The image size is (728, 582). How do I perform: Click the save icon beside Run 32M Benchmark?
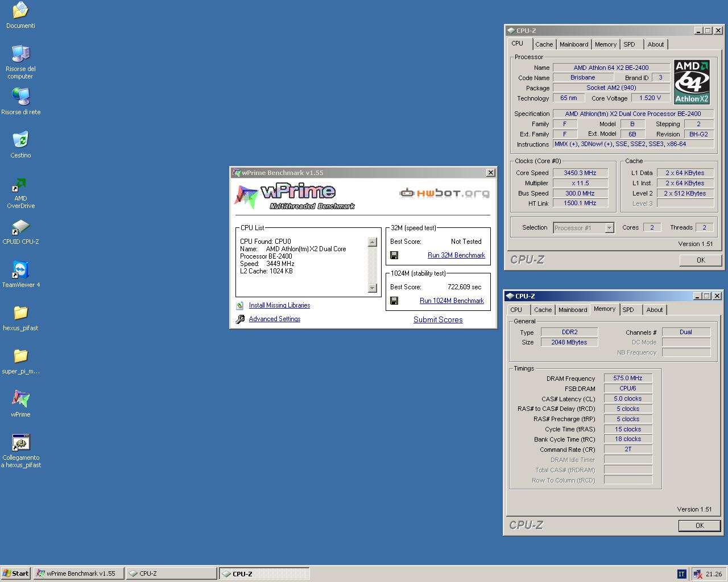coord(394,255)
